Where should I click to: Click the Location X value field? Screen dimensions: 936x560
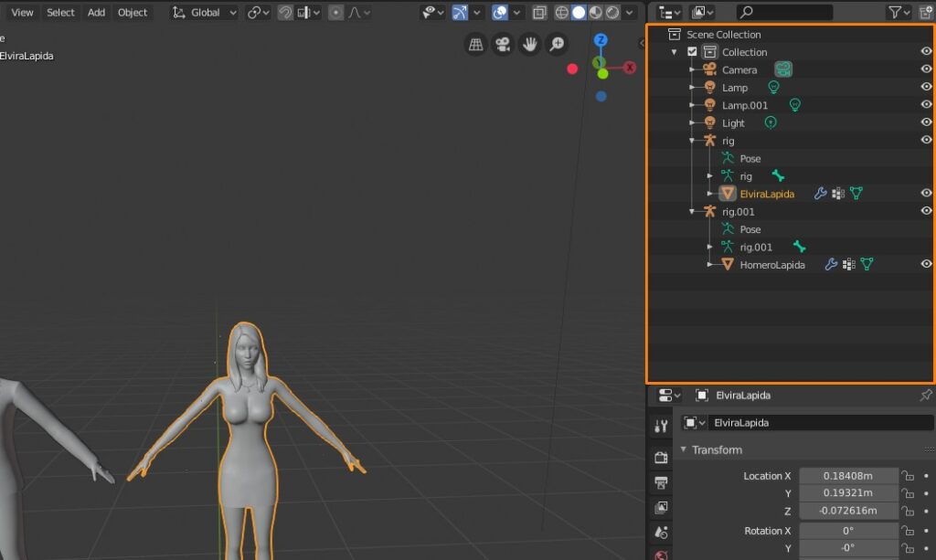click(x=848, y=475)
